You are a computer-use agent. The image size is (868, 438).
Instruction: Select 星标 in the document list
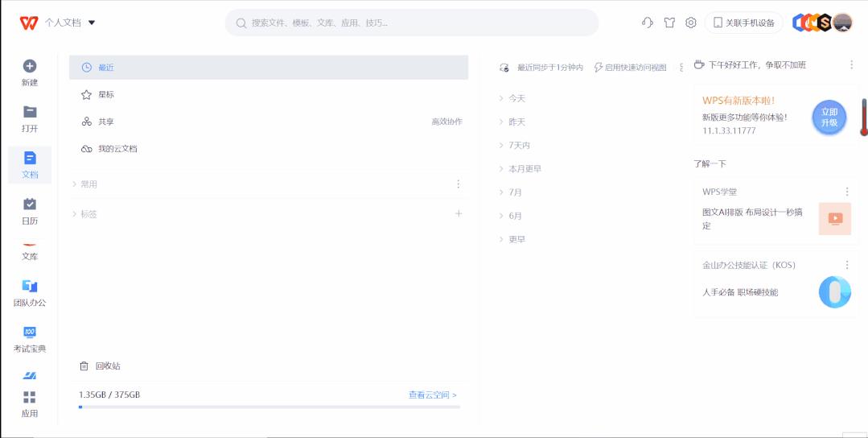coord(106,95)
